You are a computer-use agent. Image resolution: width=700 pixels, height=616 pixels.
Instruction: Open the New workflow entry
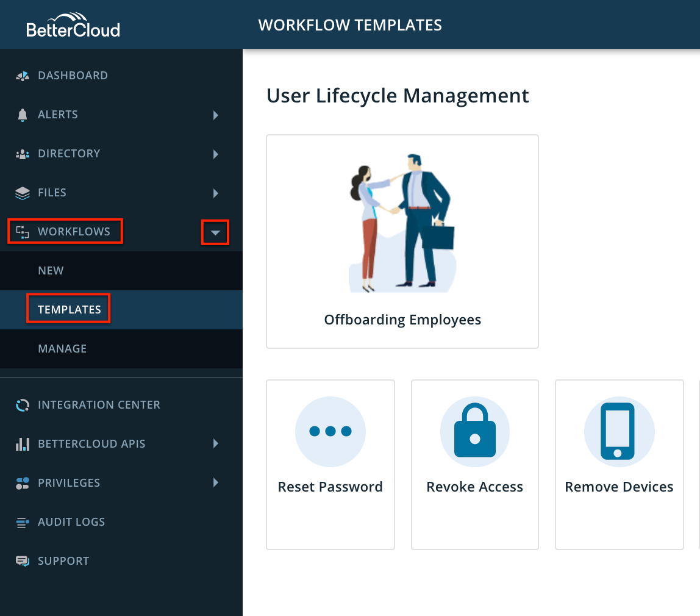coord(51,270)
